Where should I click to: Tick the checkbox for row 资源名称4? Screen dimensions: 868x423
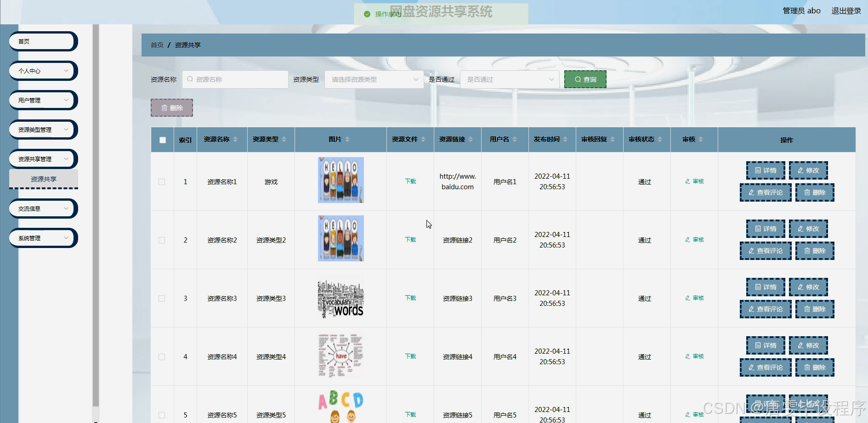[162, 357]
